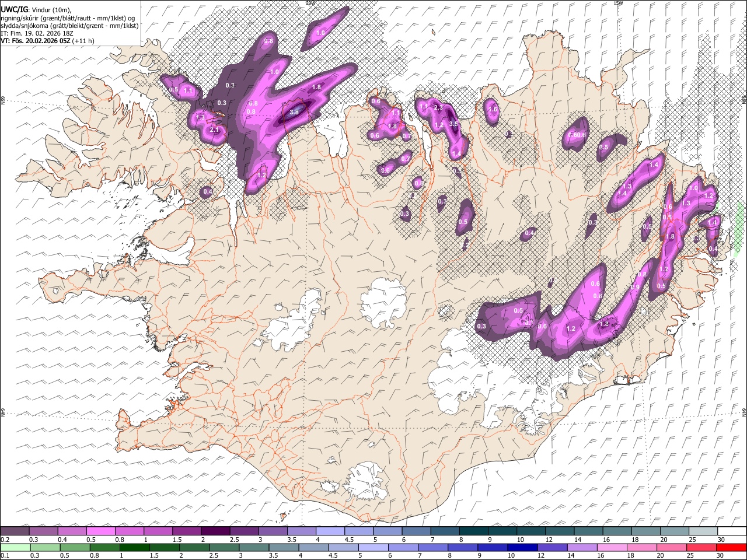Click the '30' label in the bottom legend row
The width and height of the screenshot is (747, 560).
721,556
